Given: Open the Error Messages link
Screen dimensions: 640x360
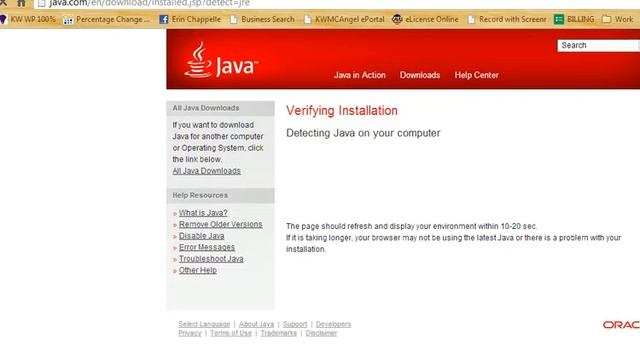Looking at the screenshot, I should (x=207, y=247).
